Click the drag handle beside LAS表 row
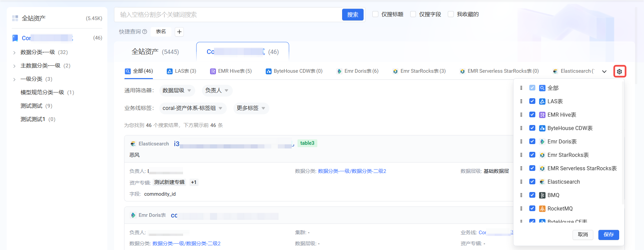This screenshot has height=250, width=644. 521,101
